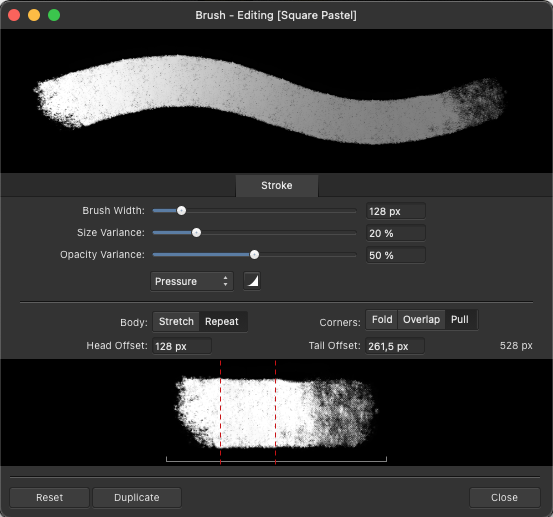Click the left red dashed offset marker
Viewport: 553px width, 517px height.
coord(220,412)
